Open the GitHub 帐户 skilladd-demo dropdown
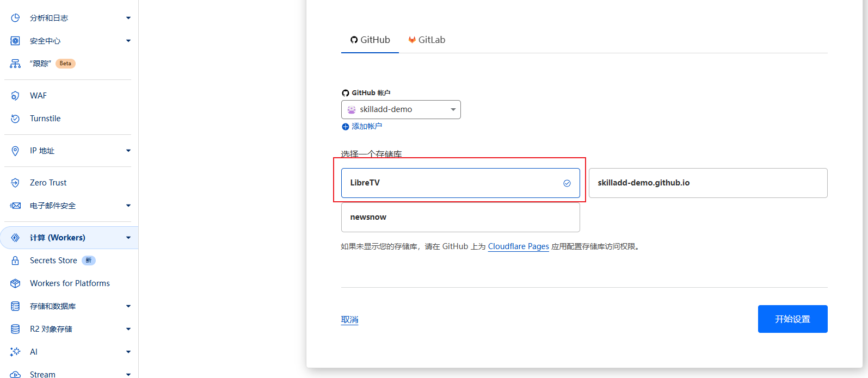 pos(401,109)
